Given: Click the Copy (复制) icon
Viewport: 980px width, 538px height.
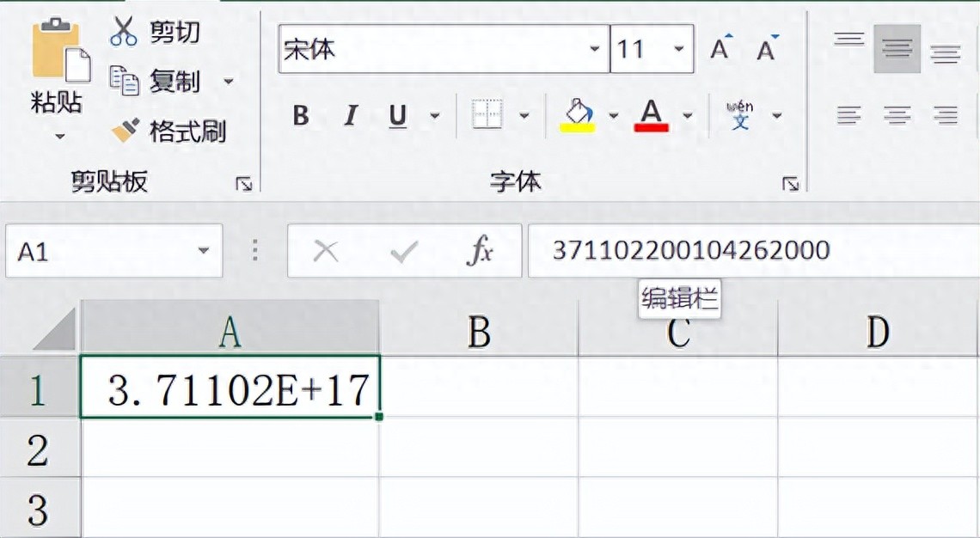Looking at the screenshot, I should pyautogui.click(x=124, y=81).
